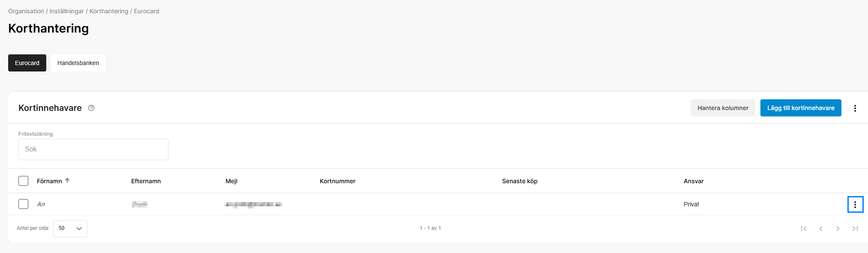Open Inställningar in the breadcrumb
The width and height of the screenshot is (868, 253).
[x=66, y=11]
